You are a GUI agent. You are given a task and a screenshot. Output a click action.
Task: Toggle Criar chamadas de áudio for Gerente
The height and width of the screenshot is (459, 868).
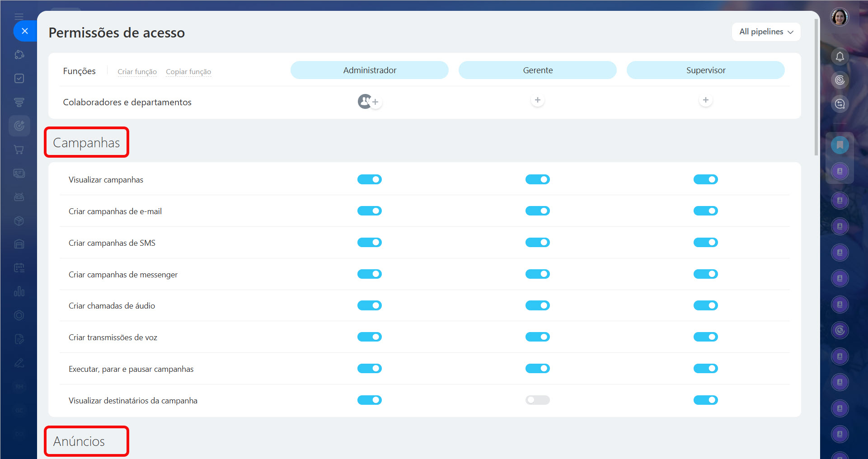click(x=538, y=305)
